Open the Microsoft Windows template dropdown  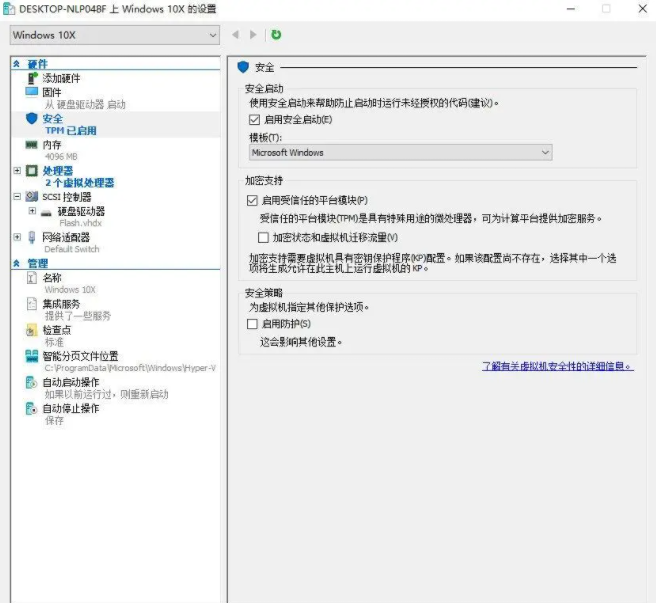400,153
